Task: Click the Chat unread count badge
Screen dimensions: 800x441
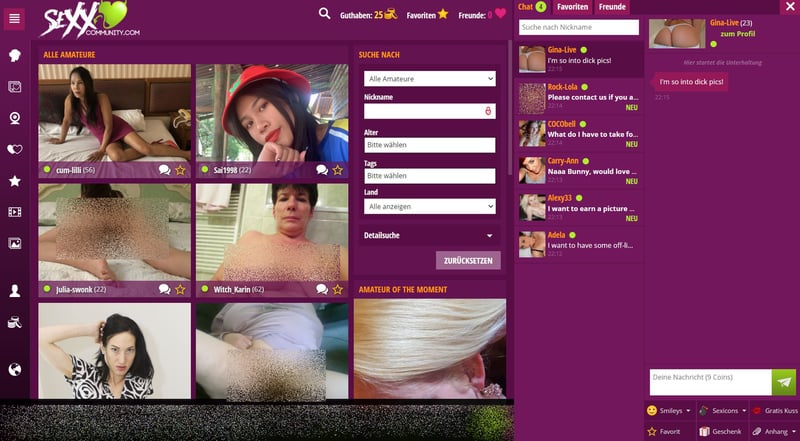Action: point(541,7)
